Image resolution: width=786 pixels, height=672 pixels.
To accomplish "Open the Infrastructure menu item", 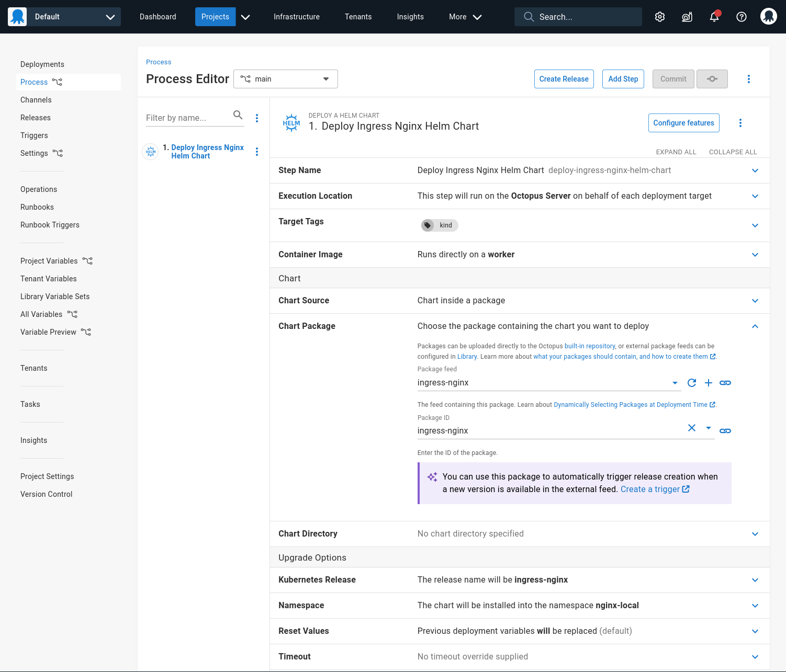I will tap(297, 17).
